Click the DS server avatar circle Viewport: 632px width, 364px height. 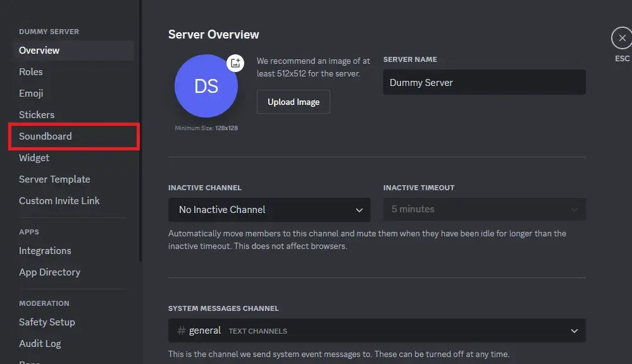[x=206, y=86]
